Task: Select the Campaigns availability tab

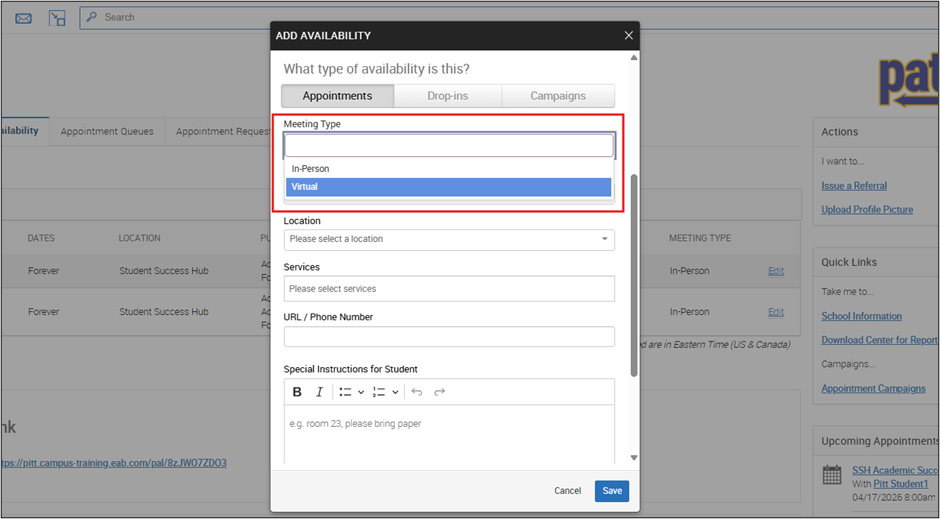Action: pyautogui.click(x=558, y=96)
